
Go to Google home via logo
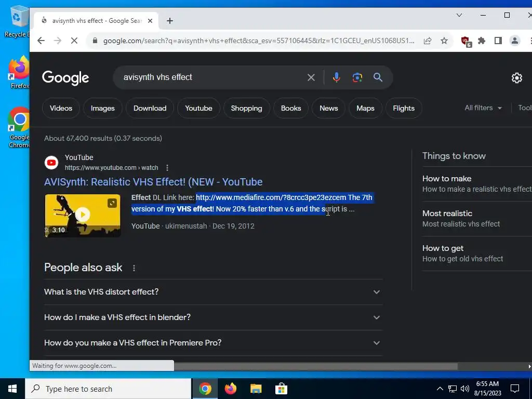click(x=65, y=78)
